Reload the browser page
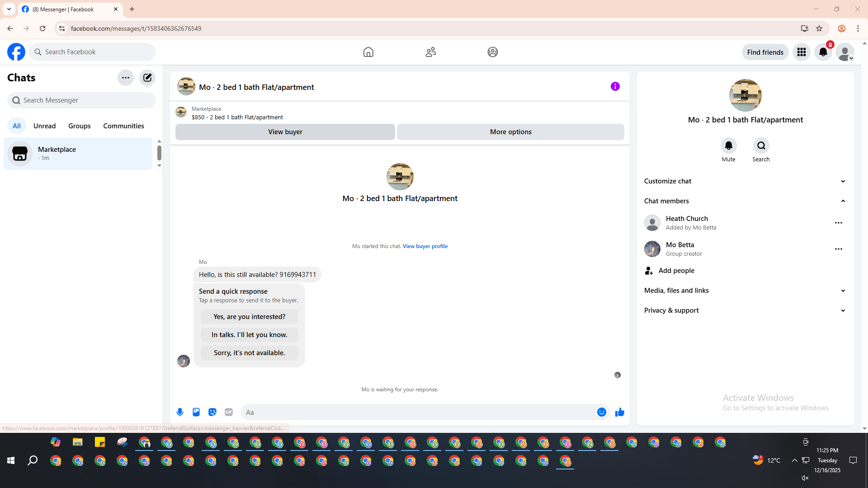868x488 pixels. pyautogui.click(x=42, y=28)
